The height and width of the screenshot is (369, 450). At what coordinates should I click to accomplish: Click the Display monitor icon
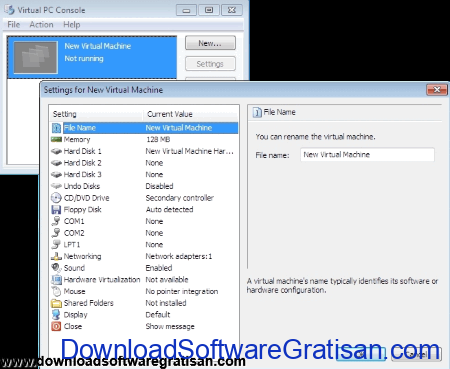click(x=56, y=315)
